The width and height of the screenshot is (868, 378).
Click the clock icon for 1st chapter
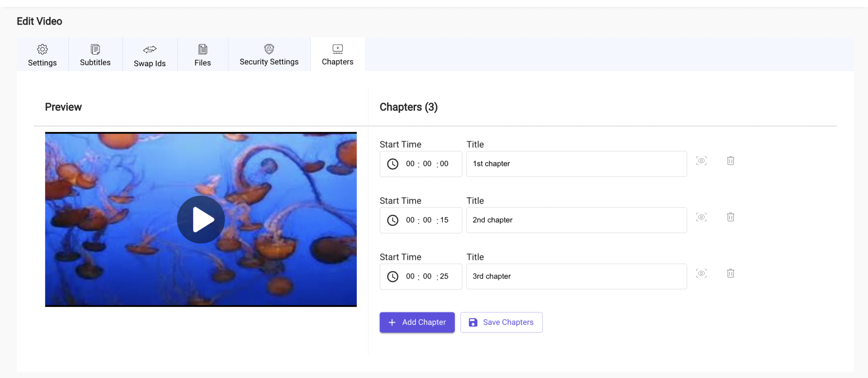(392, 164)
